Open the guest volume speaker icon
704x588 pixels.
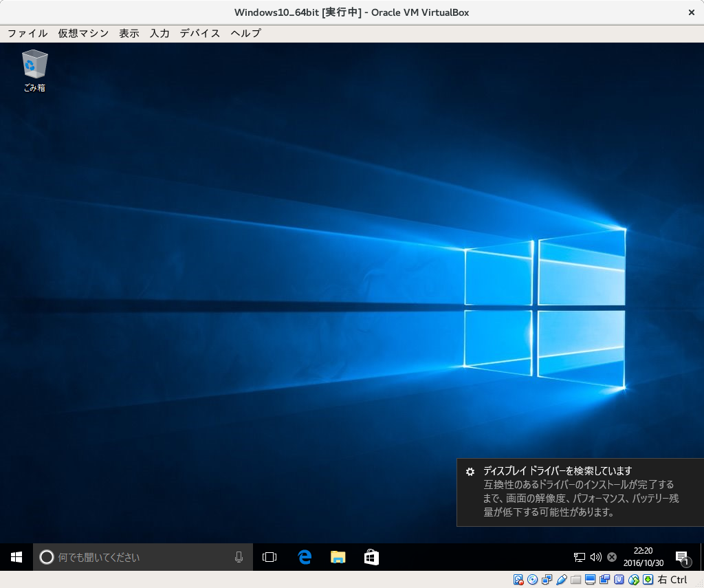click(x=596, y=557)
